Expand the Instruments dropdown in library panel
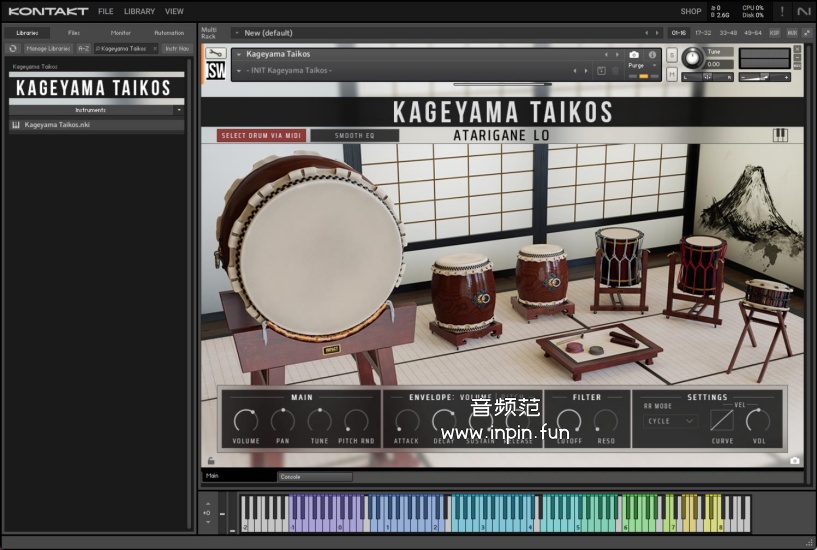The height and width of the screenshot is (550, 817). tap(179, 110)
